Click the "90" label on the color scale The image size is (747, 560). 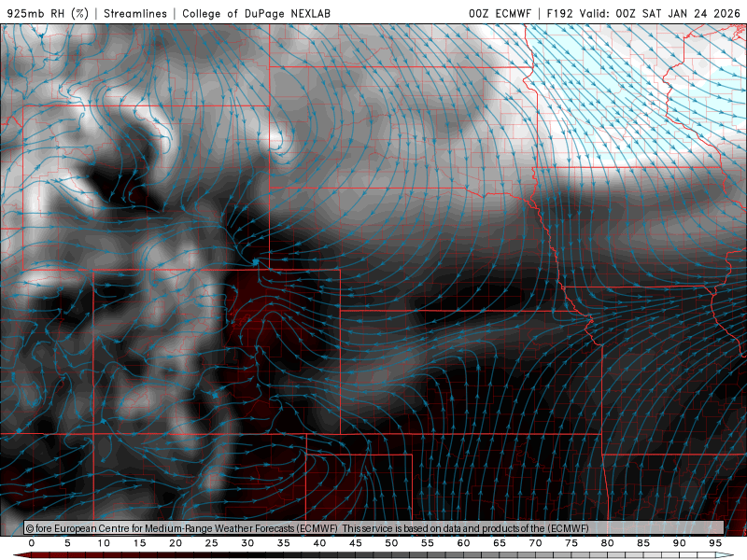(x=680, y=543)
